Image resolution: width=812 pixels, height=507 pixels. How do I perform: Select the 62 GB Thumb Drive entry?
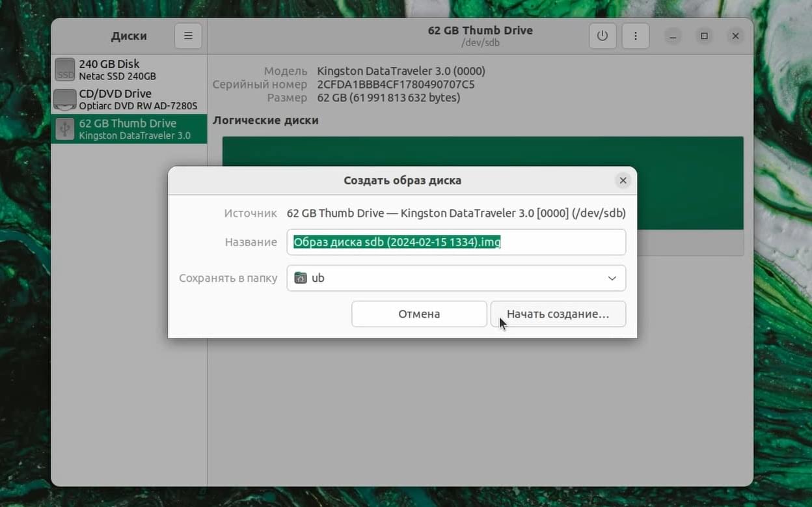129,129
